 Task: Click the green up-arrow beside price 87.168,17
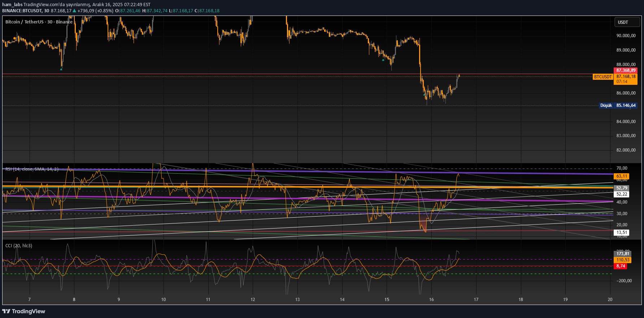74,10
